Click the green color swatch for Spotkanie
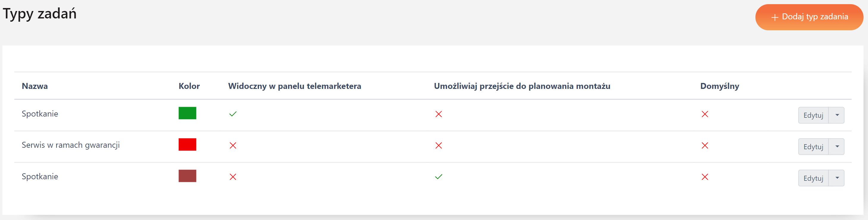Screen dimensions: 868x220 click(x=187, y=113)
